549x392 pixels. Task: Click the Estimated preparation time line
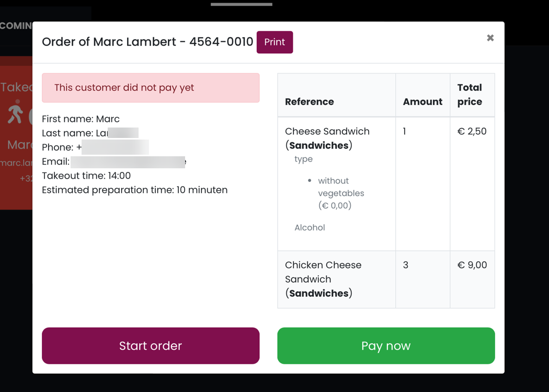point(135,190)
